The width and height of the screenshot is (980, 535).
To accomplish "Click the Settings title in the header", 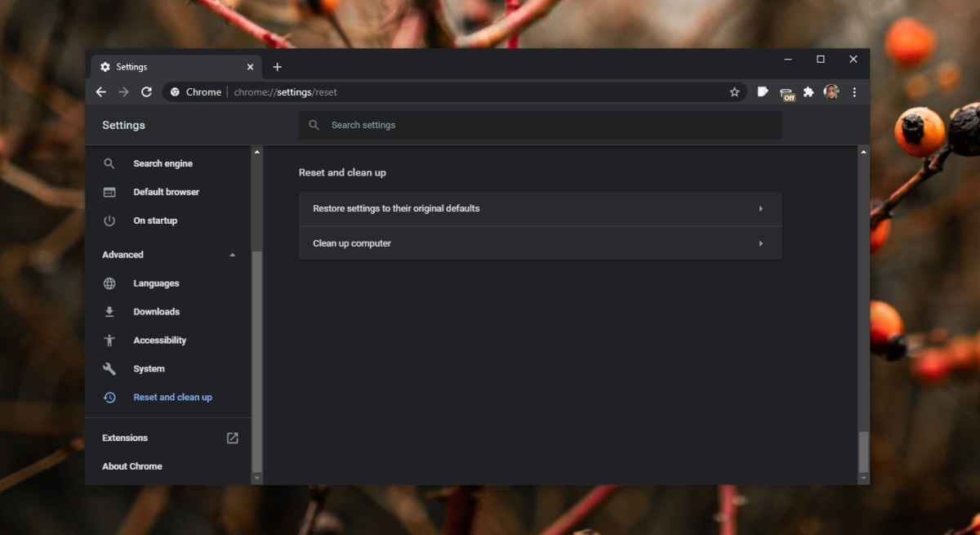I will (123, 125).
